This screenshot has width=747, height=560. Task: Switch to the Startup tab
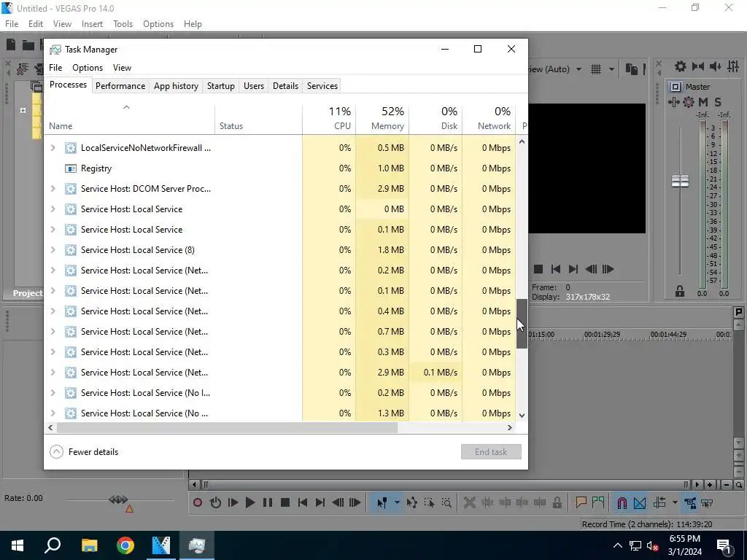tap(221, 86)
